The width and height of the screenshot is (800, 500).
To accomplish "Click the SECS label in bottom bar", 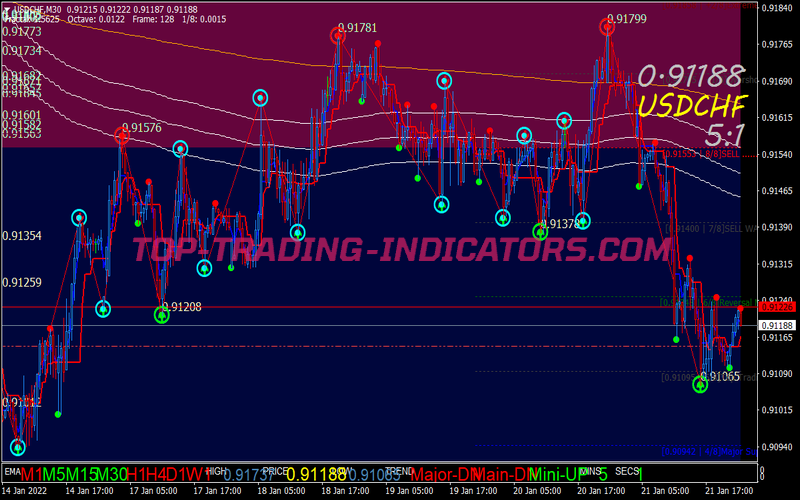I will (626, 472).
